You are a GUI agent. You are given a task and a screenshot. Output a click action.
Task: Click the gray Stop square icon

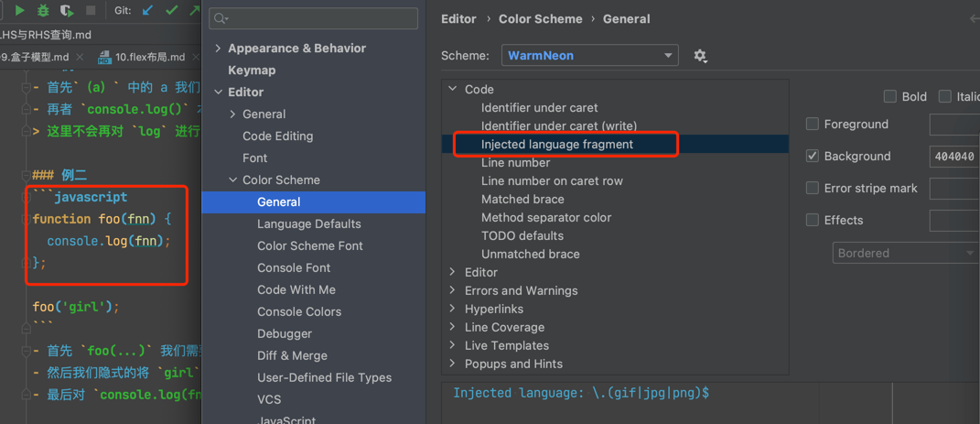[x=91, y=10]
